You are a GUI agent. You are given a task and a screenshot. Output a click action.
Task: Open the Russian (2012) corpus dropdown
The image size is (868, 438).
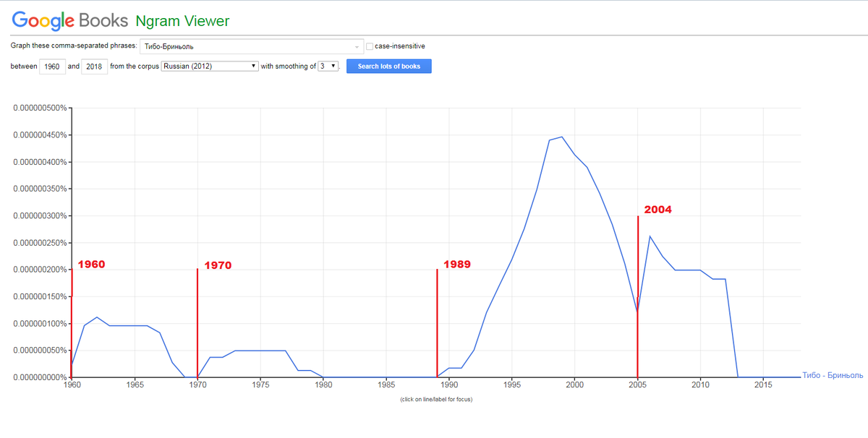(209, 66)
